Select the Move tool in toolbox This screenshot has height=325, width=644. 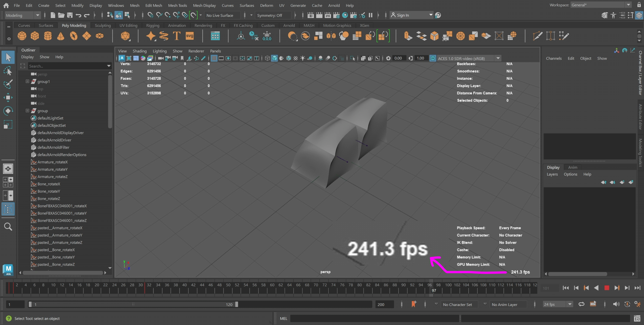coord(8,98)
